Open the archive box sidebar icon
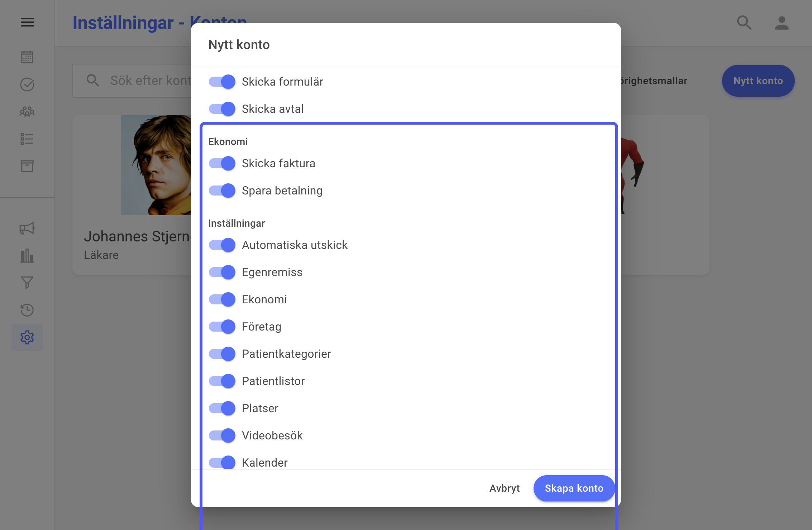This screenshot has width=812, height=530. pos(27,166)
